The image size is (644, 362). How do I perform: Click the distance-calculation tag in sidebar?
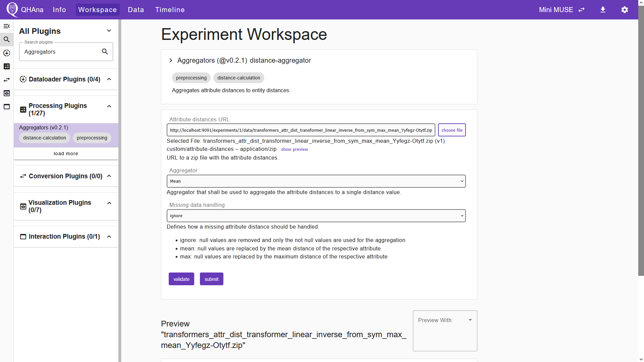45,138
